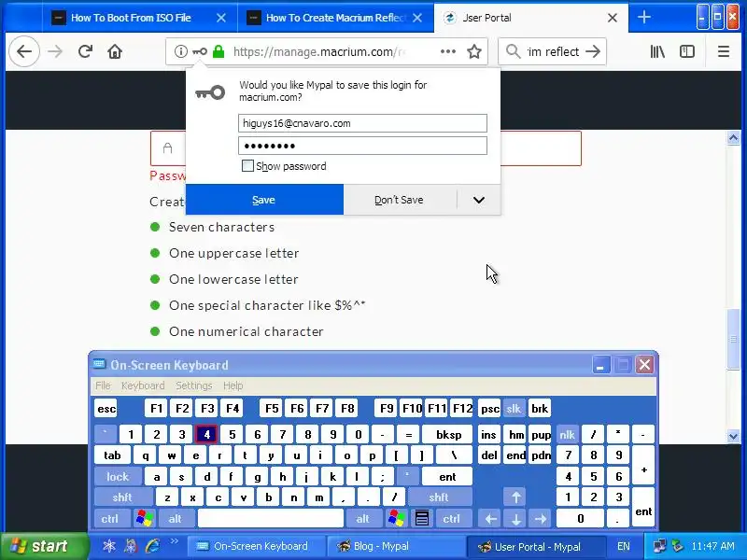Open File menu in On-Screen Keyboard
Image resolution: width=747 pixels, height=560 pixels.
[103, 385]
